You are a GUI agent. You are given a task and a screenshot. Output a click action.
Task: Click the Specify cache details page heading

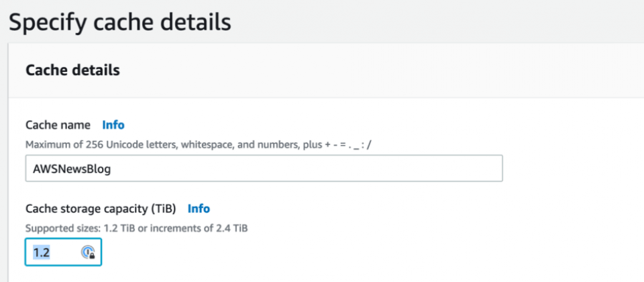120,22
